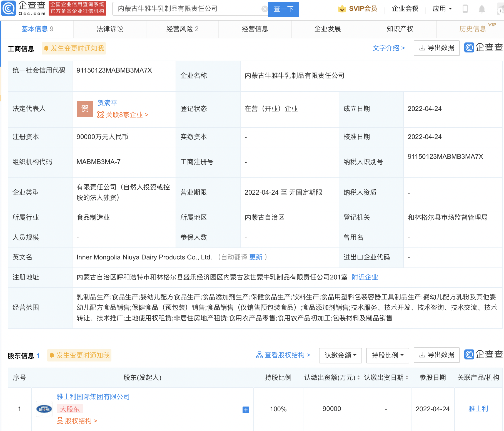This screenshot has height=431, width=504.
Task: Click the 企查查 logo beside 股东信息 export
Action: click(x=483, y=355)
